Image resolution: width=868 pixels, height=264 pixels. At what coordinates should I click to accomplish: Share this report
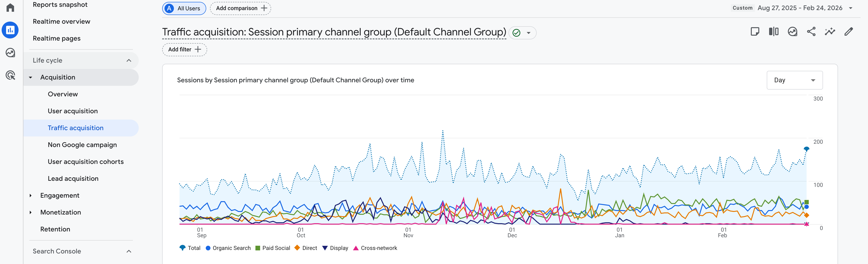pyautogui.click(x=811, y=32)
